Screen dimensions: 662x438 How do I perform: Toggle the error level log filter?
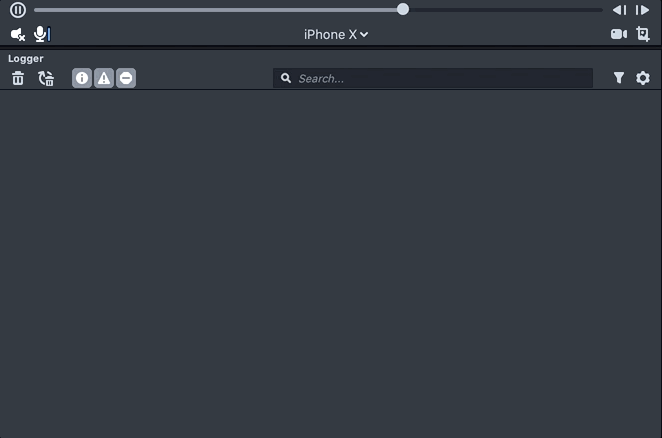pyautogui.click(x=126, y=78)
